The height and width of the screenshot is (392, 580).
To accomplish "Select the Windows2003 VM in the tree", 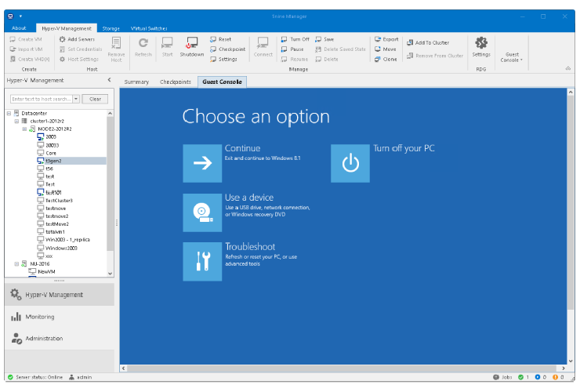I will 60,247.
